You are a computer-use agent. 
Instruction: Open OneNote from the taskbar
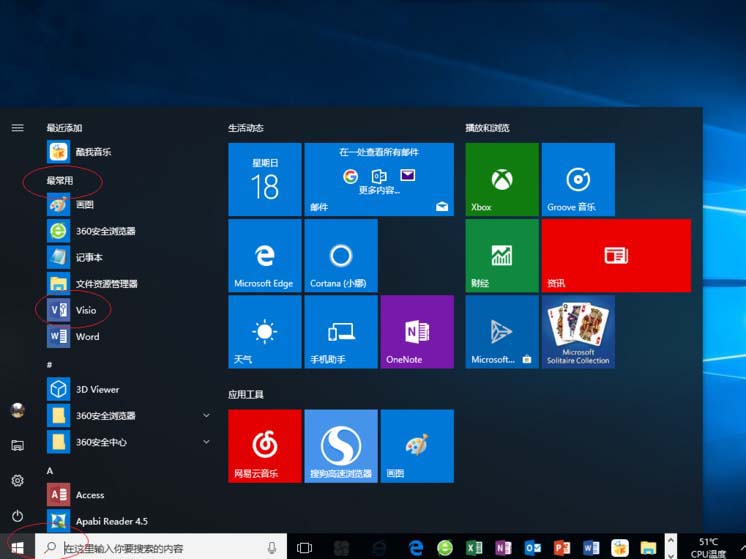click(x=503, y=548)
